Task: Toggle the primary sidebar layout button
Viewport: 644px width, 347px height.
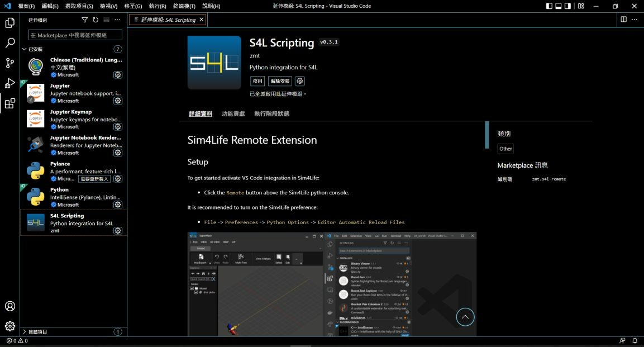Action: tap(549, 6)
